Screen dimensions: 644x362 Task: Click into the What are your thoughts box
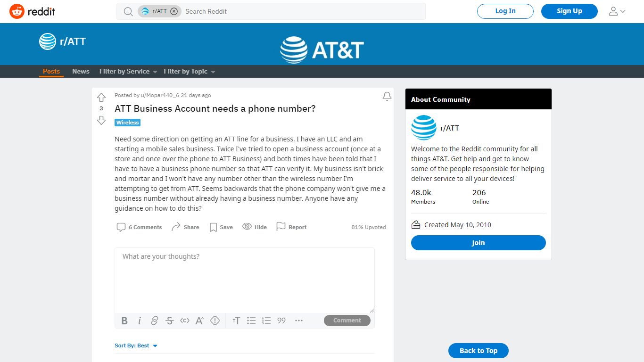coord(245,280)
